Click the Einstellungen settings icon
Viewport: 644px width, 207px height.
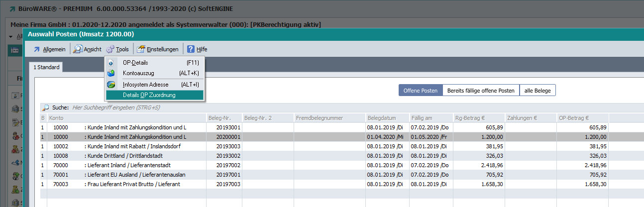pyautogui.click(x=141, y=49)
